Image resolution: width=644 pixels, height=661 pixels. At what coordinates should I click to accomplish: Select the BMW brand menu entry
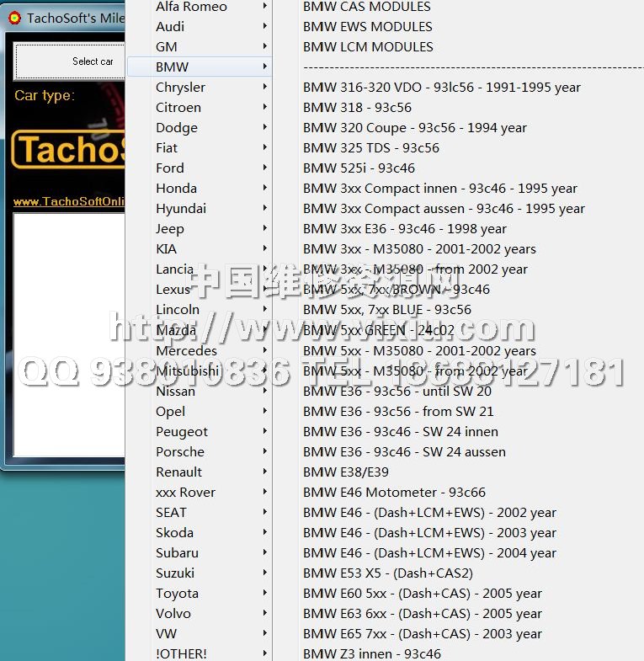click(x=173, y=67)
